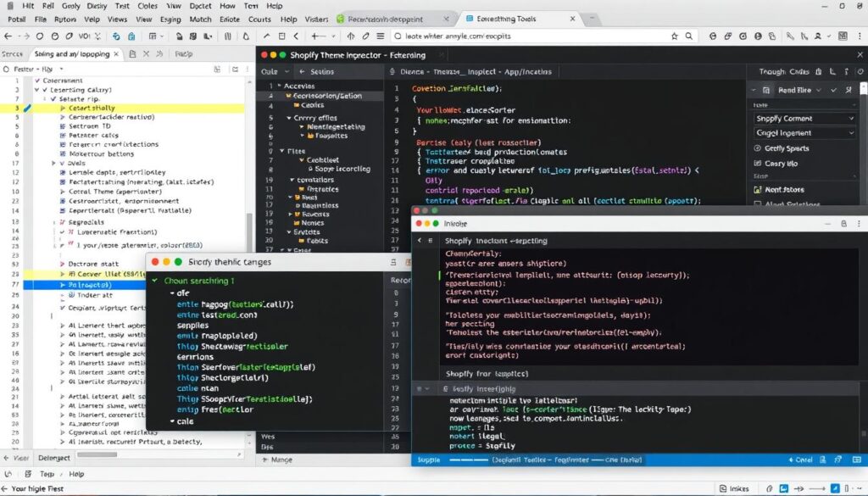Click the back arrow beside Your higle Flest
The height and width of the screenshot is (496, 868).
point(6,489)
